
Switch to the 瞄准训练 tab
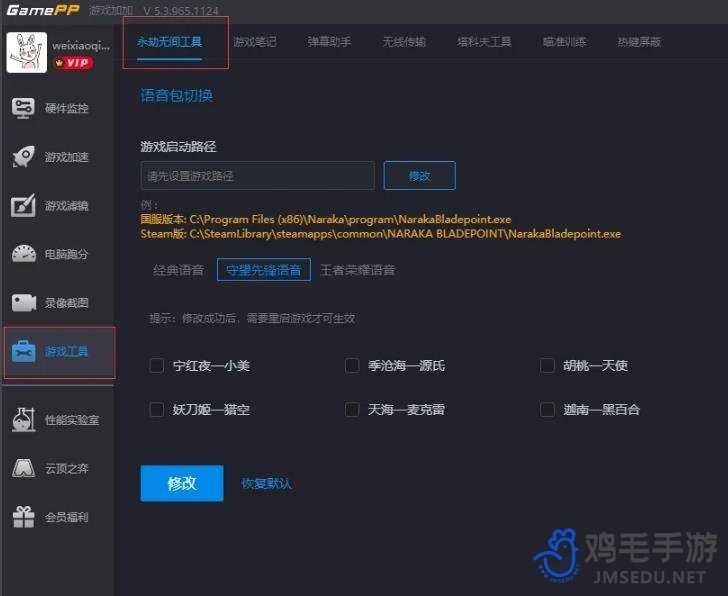tap(565, 42)
